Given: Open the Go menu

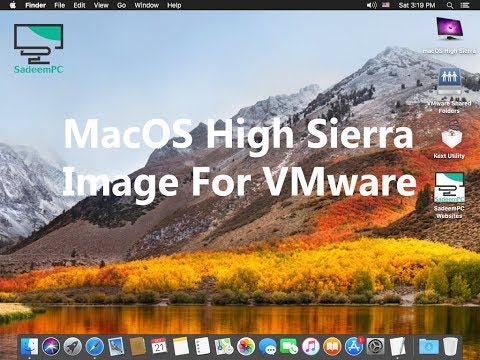Looking at the screenshot, I should point(121,5).
